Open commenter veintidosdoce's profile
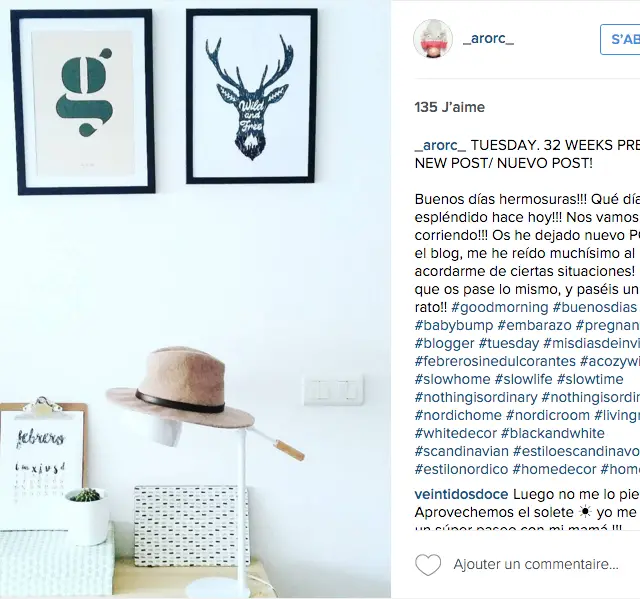Viewport: 640px width, 599px height. (461, 494)
